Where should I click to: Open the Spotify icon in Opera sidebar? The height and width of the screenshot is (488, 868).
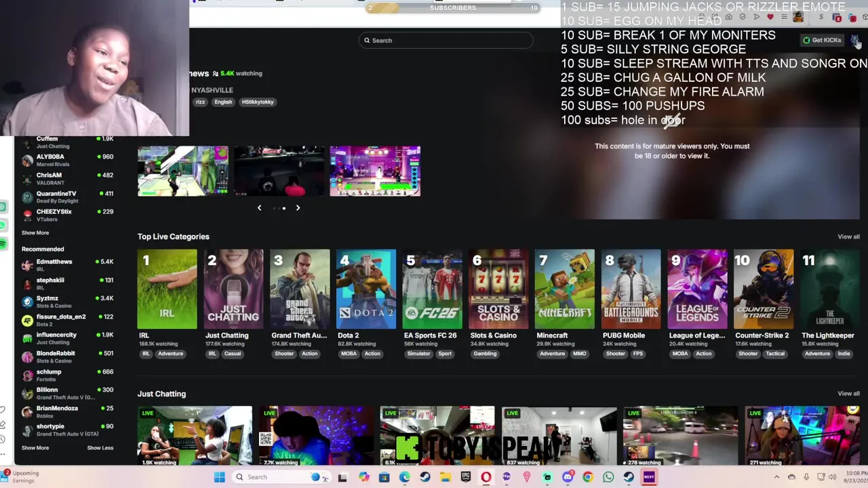[3, 244]
